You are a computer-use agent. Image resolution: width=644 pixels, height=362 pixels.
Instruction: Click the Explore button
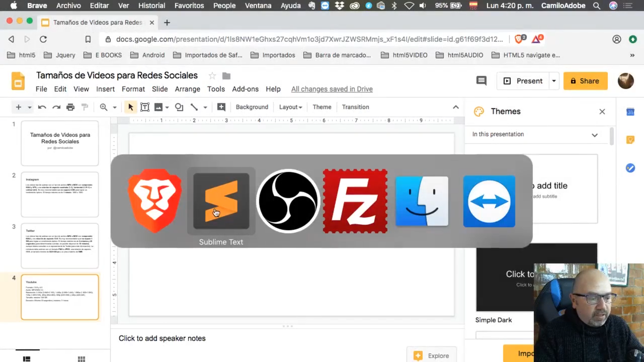pyautogui.click(x=431, y=355)
